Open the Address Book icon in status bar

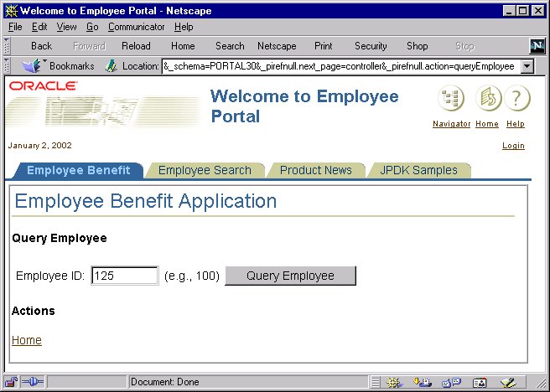480,382
